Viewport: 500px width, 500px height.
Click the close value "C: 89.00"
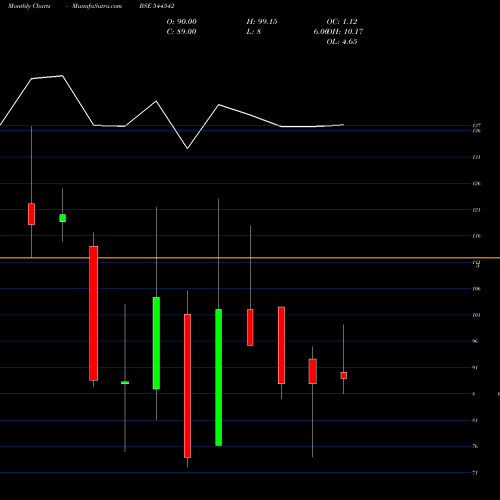pos(181,32)
